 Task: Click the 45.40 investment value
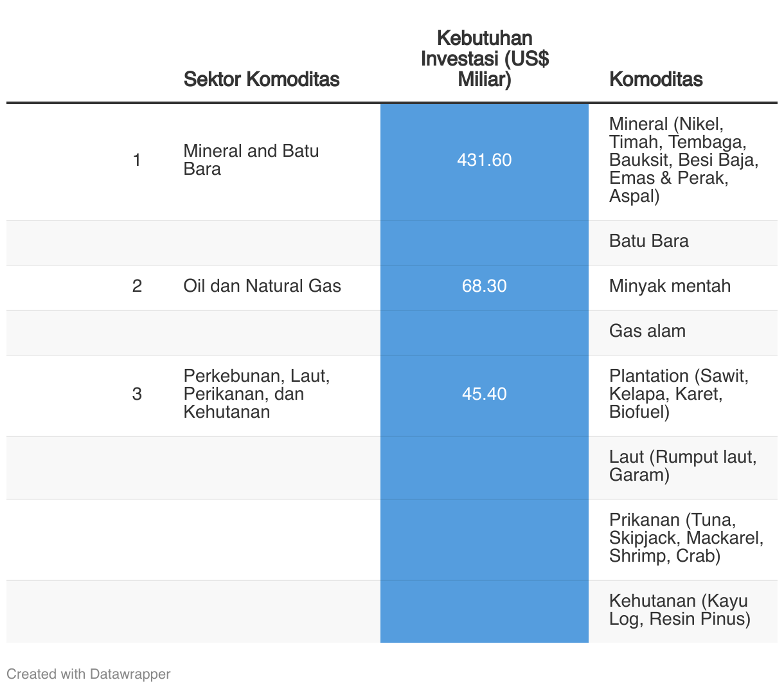point(485,394)
